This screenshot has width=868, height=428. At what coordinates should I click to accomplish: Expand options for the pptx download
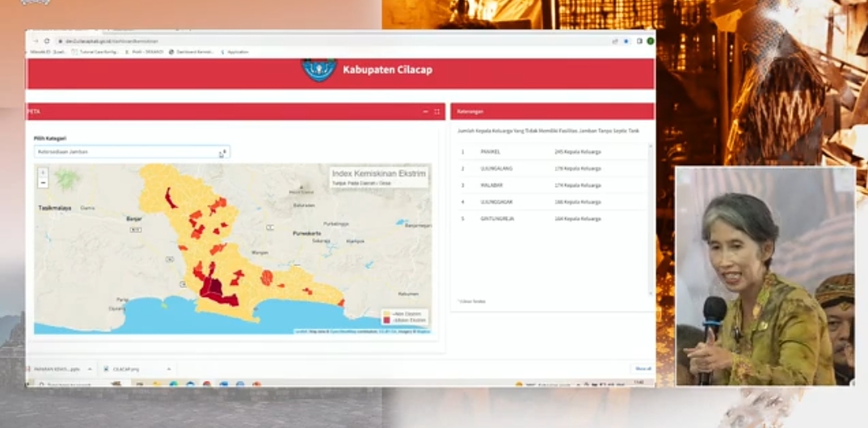[x=90, y=369]
